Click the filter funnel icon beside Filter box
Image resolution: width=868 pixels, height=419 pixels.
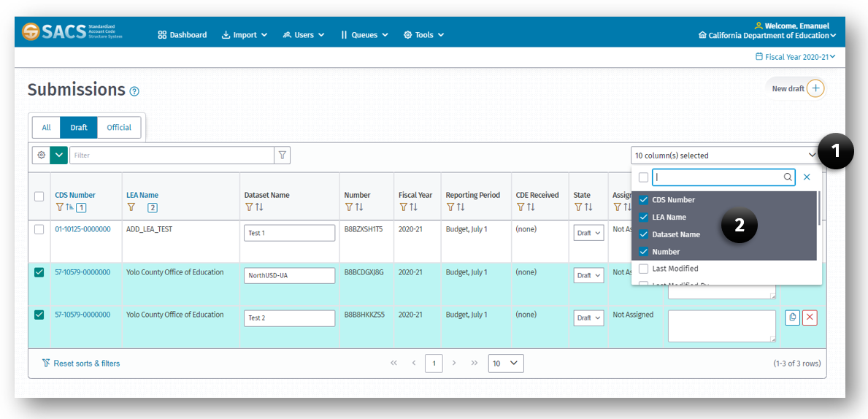282,155
